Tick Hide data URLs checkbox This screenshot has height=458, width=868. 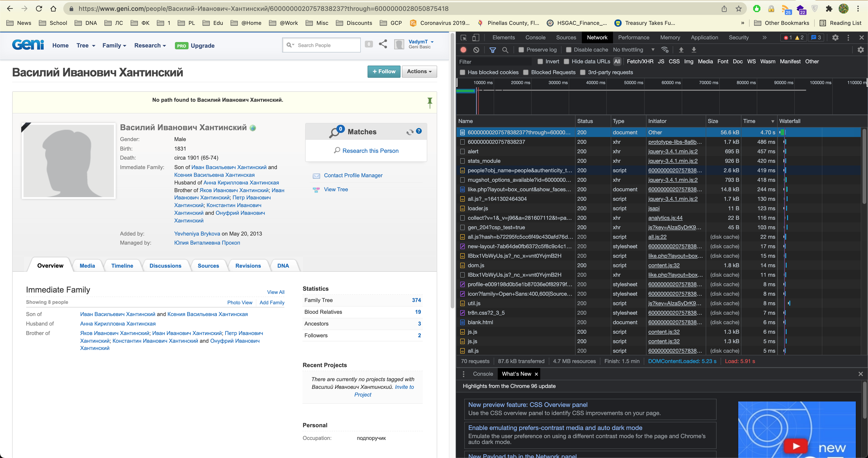(566, 61)
